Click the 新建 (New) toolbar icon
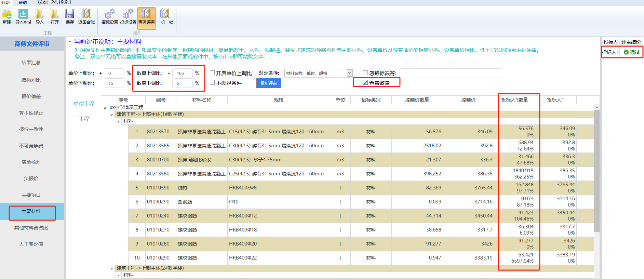644x279 pixels. pos(7,14)
